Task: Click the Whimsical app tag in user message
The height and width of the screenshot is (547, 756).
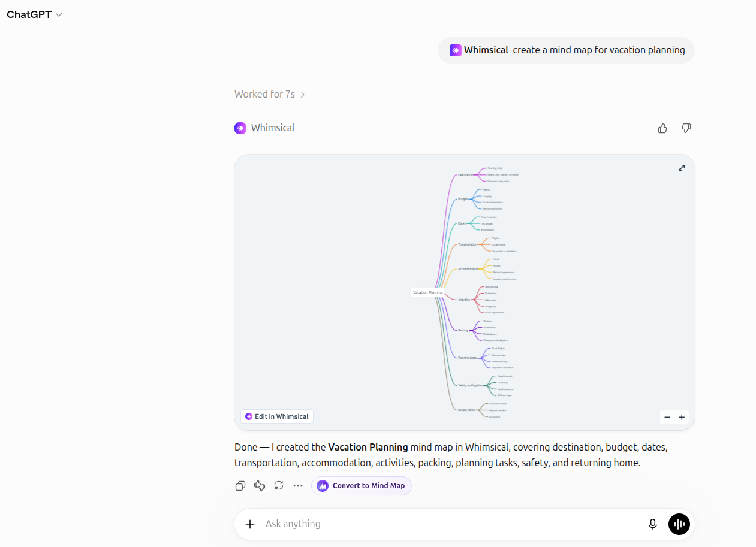Action: click(x=479, y=50)
